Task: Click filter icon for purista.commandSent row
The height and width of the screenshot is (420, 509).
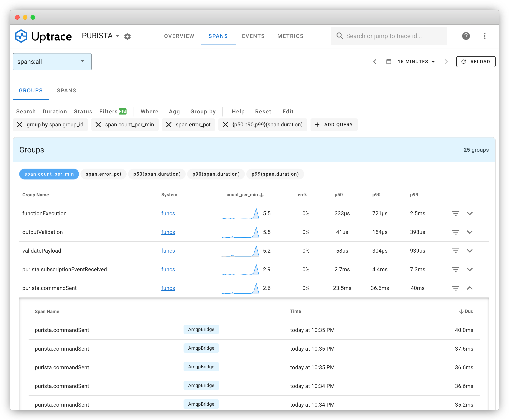Action: [456, 288]
